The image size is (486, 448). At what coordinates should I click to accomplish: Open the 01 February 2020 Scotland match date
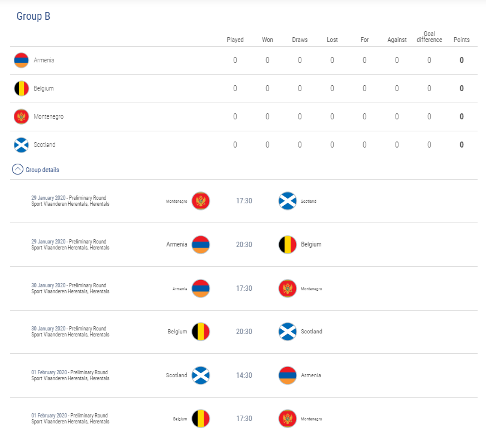(49, 372)
